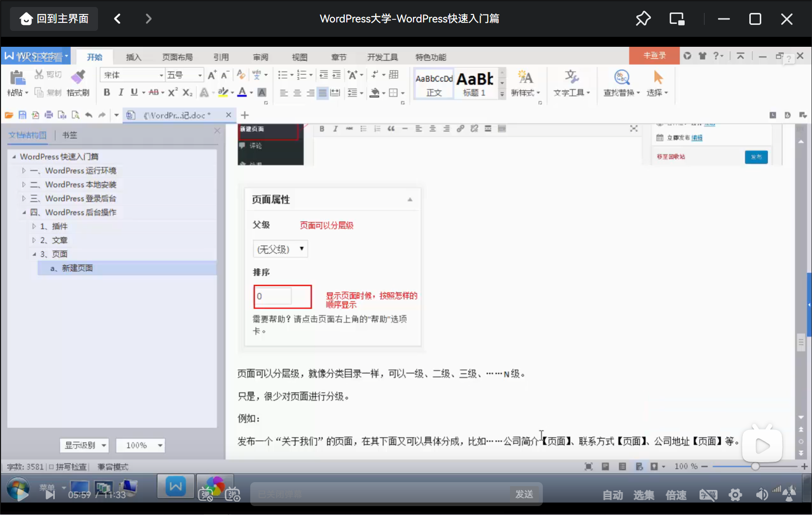Click the align right icon

(310, 93)
